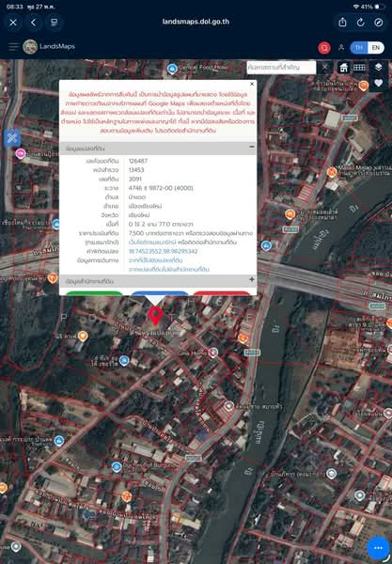Click the survey page value 13453
This screenshot has height=564, width=392.
click(x=136, y=170)
